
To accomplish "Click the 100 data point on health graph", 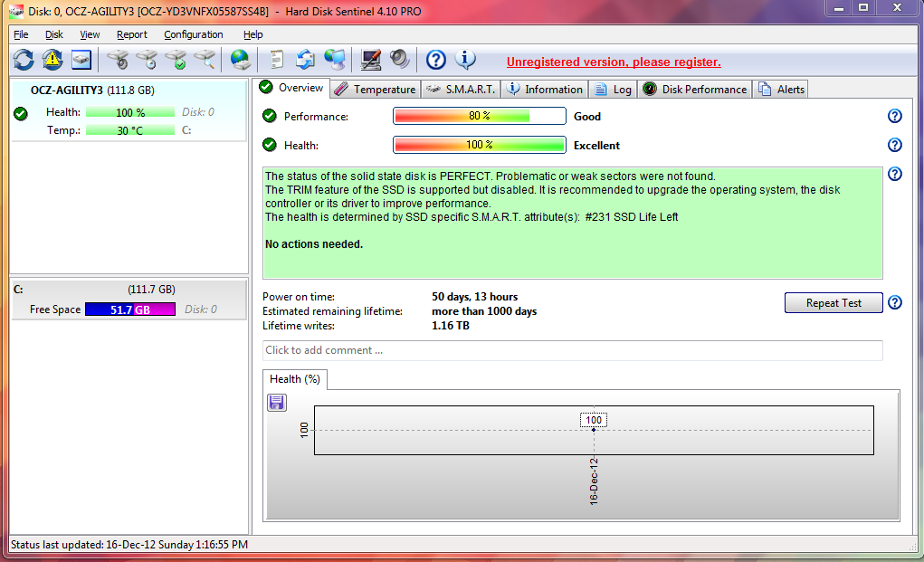I will click(594, 430).
